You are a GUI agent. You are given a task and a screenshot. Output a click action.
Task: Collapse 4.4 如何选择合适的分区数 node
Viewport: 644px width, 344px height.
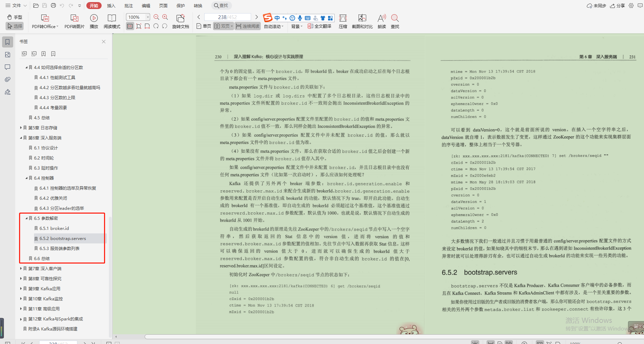coord(26,67)
